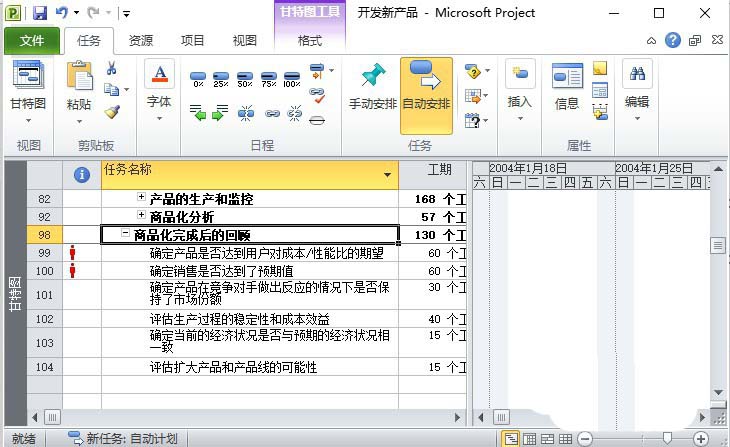730x447 pixels.
Task: Click the Details icon in properties group
Action: 600,90
